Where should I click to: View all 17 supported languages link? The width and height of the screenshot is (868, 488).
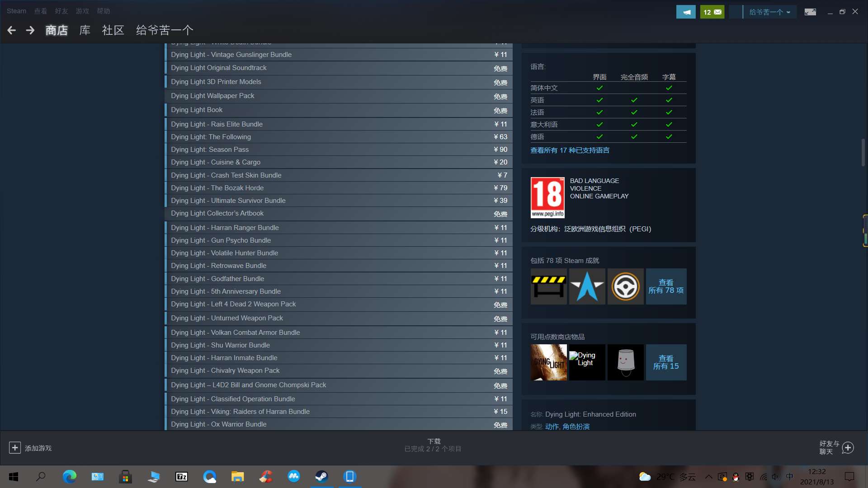pos(570,150)
